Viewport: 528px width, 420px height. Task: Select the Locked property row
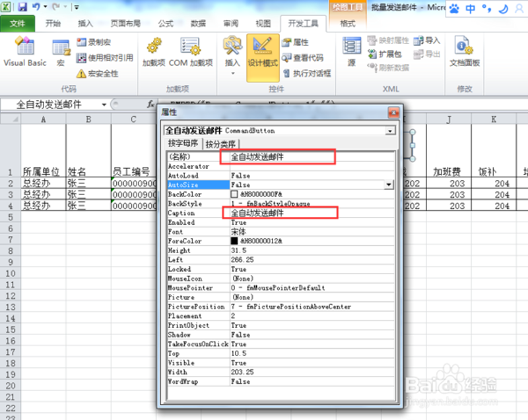point(280,269)
